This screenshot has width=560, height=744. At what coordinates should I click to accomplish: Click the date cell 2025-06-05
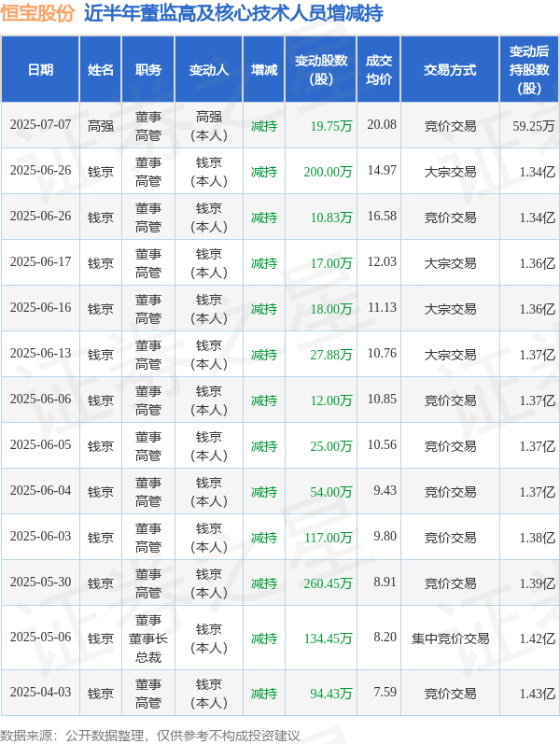[40, 444]
